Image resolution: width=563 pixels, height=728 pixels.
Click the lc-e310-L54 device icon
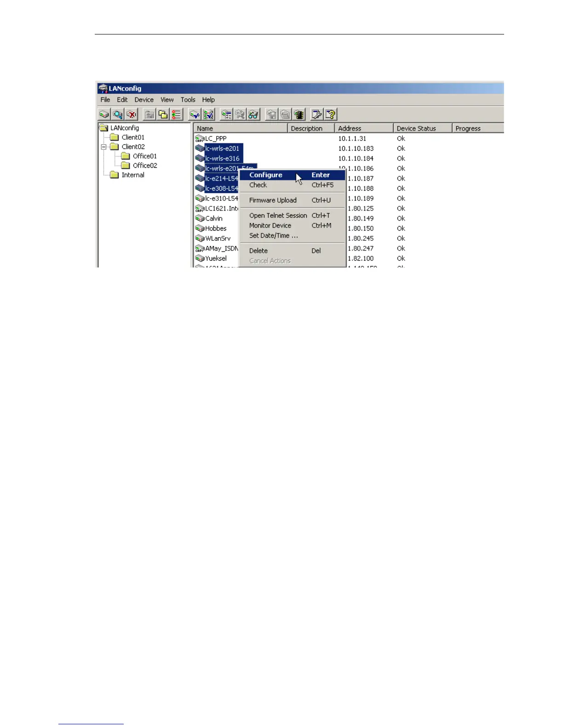[x=200, y=199]
